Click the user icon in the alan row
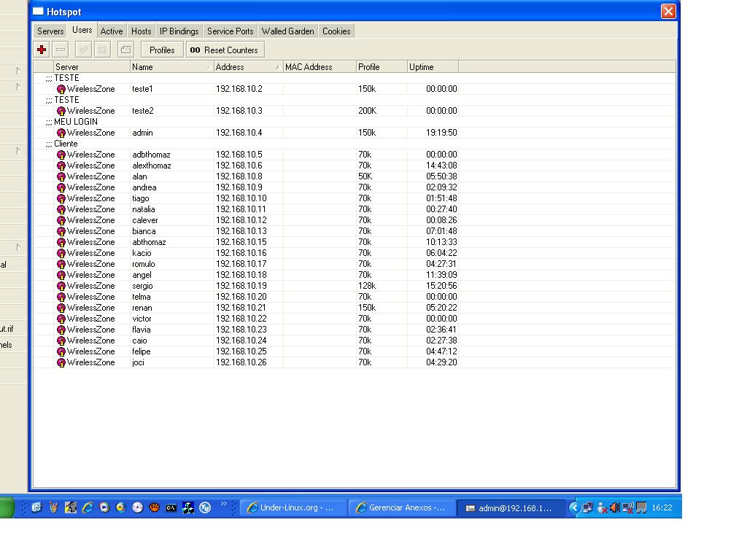747x560 pixels. coord(61,176)
